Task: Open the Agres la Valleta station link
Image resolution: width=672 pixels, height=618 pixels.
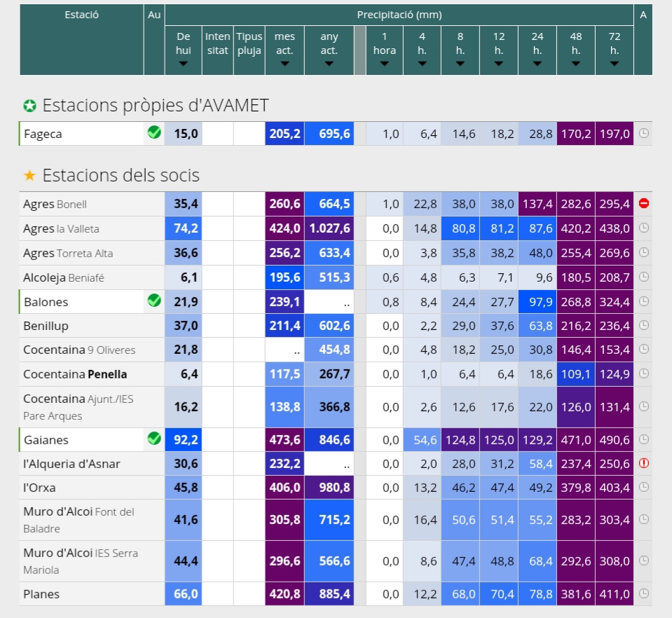Action: (x=61, y=229)
